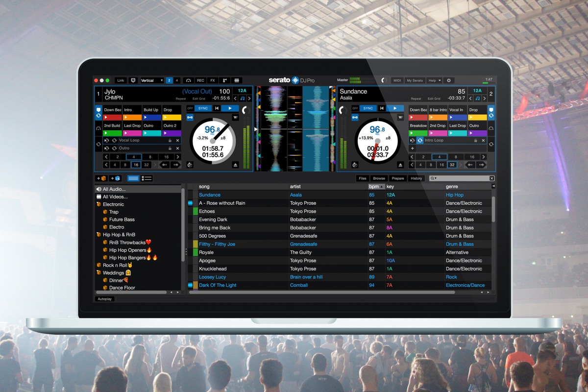Image resolution: width=588 pixels, height=392 pixels.
Task: Click the Link button
Action: pyautogui.click(x=121, y=80)
